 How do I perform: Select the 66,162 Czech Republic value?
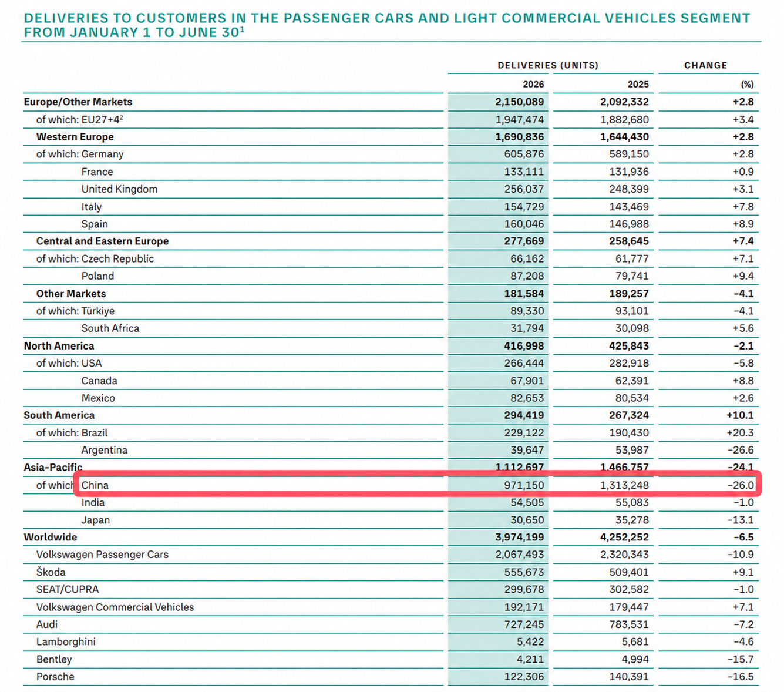[x=527, y=258]
